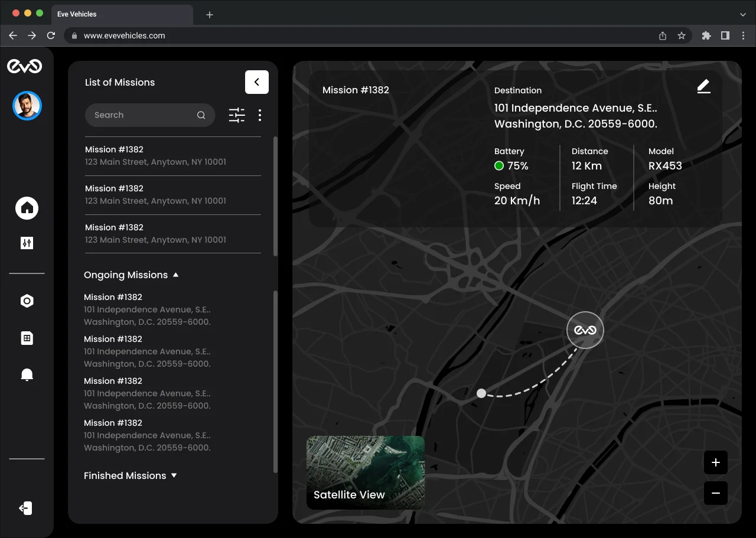Viewport: 756px width, 538px height.
Task: Click the RX453 model value
Action: [x=665, y=166]
